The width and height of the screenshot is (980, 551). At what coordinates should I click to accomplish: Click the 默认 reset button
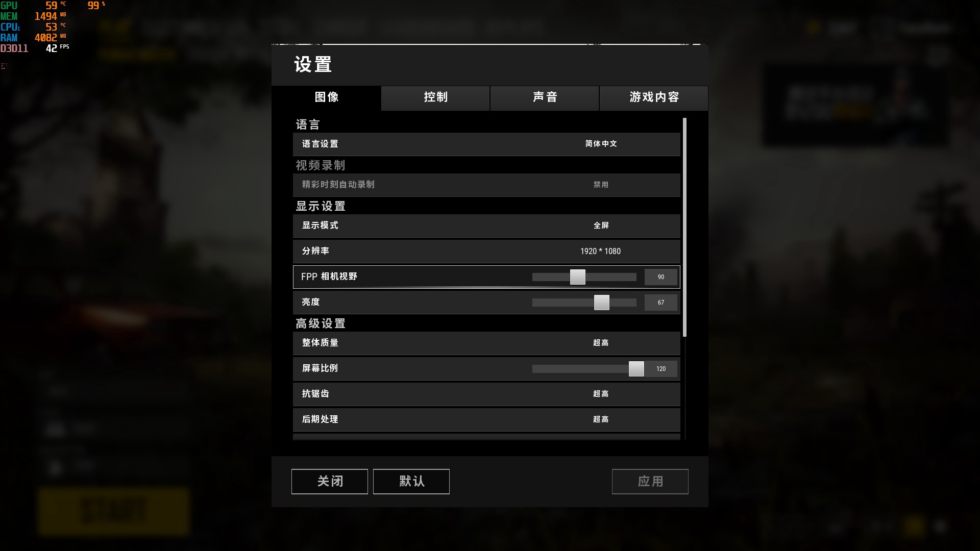(411, 482)
